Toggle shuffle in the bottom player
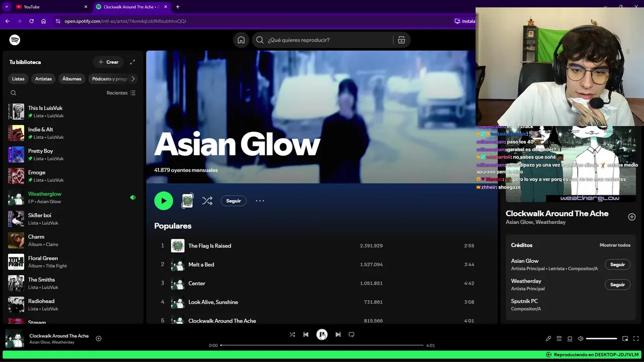Viewport: 644px width, 362px height. coord(292,334)
